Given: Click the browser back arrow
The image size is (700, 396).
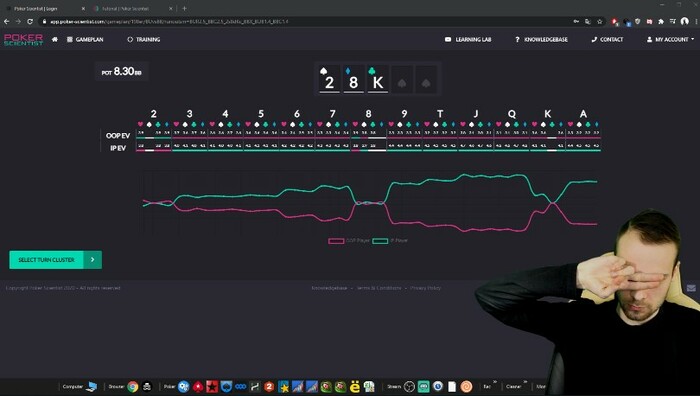Looking at the screenshot, I should pyautogui.click(x=6, y=21).
